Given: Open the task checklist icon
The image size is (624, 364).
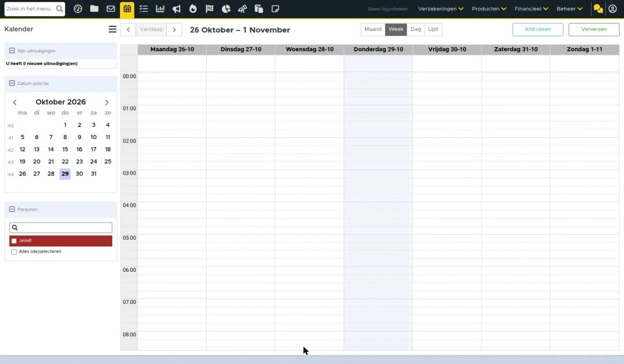Looking at the screenshot, I should pos(144,9).
